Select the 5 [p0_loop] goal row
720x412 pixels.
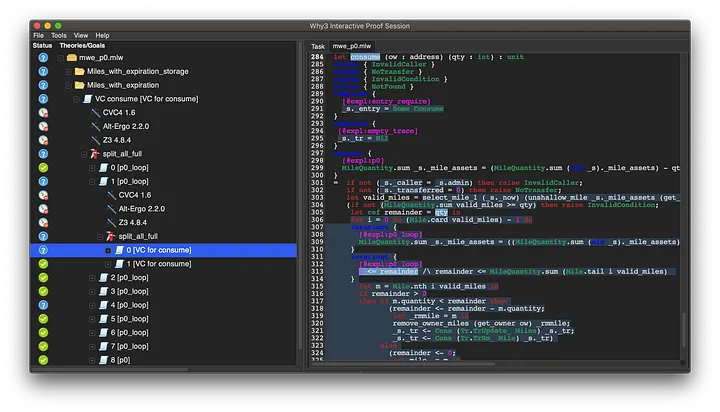tap(130, 318)
